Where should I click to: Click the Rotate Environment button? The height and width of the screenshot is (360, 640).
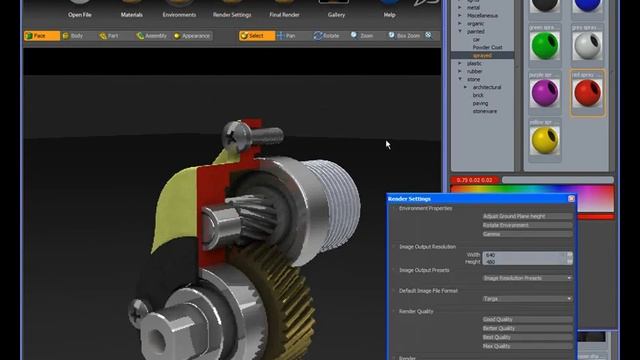pos(527,225)
